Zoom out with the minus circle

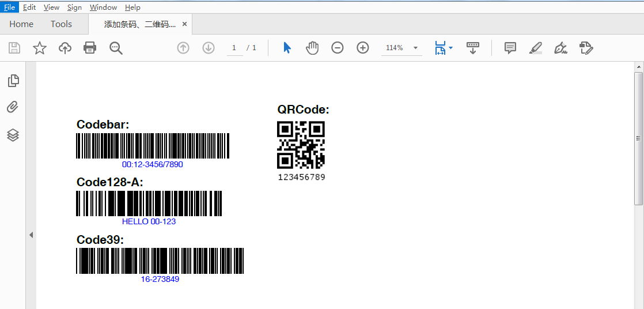tap(337, 48)
